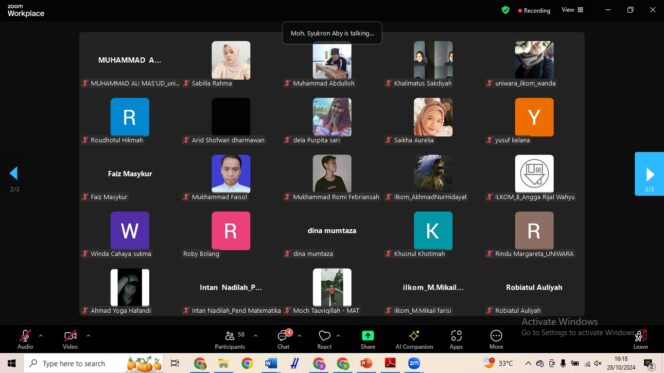
Task: Click the Leave meeting button
Action: click(x=641, y=340)
